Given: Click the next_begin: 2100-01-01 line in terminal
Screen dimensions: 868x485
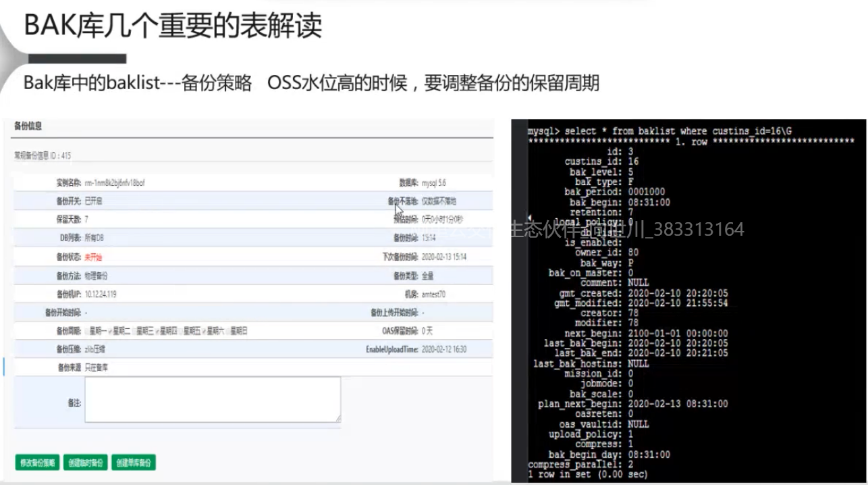Looking at the screenshot, I should 647,333.
